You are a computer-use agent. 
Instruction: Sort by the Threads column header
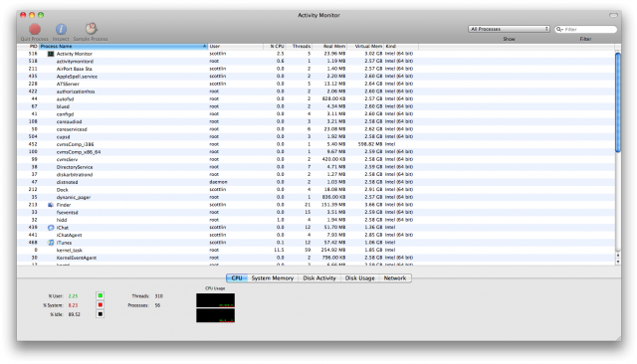pyautogui.click(x=299, y=47)
